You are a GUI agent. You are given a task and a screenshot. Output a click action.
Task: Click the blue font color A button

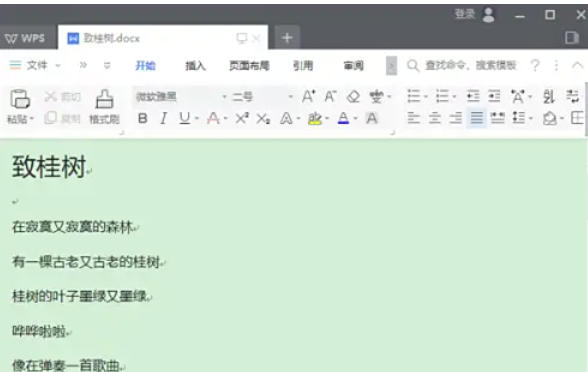click(x=343, y=118)
